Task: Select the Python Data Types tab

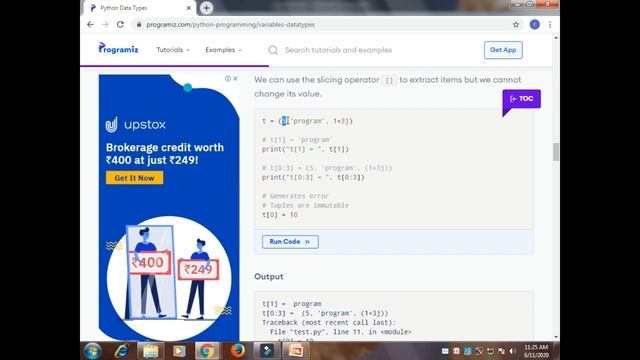Action: pyautogui.click(x=140, y=8)
